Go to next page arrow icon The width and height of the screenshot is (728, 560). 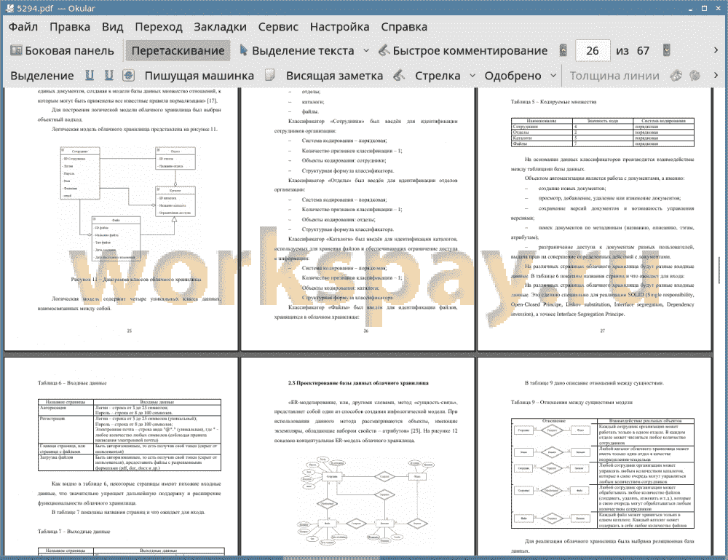tap(667, 50)
